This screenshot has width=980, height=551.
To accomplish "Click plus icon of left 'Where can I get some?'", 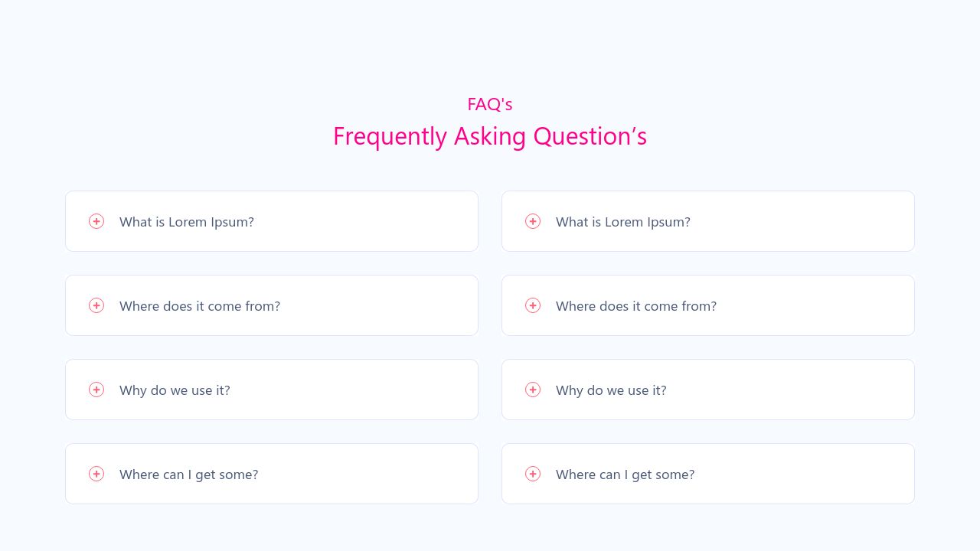I will click(96, 474).
